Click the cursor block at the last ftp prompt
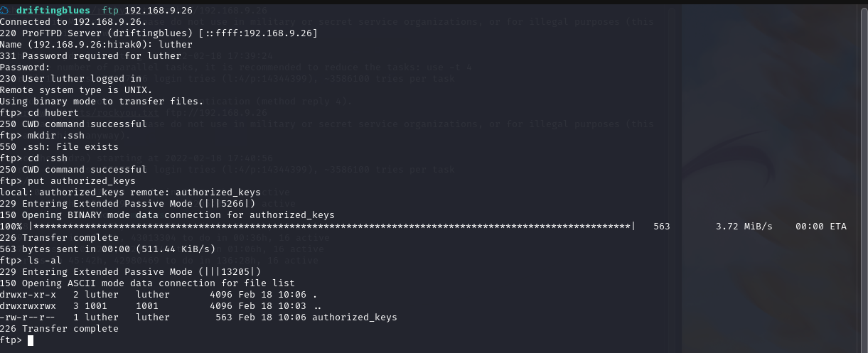The image size is (868, 353). tap(31, 340)
